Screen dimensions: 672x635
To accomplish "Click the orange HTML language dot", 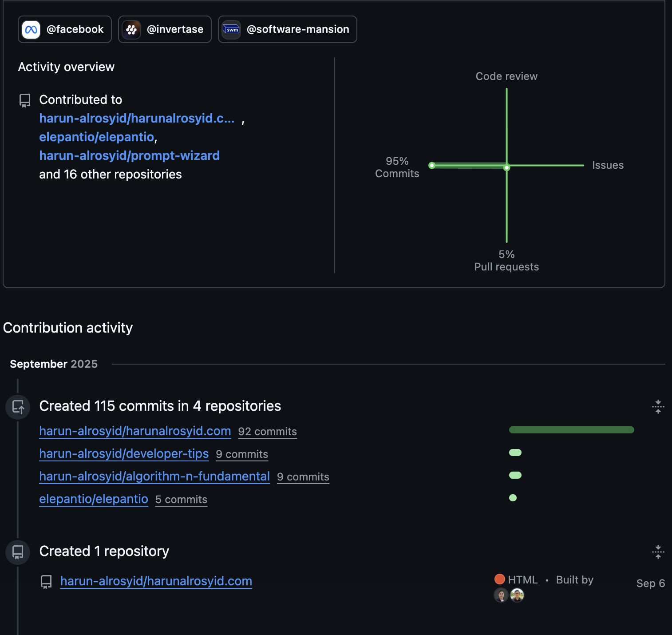I will coord(499,579).
